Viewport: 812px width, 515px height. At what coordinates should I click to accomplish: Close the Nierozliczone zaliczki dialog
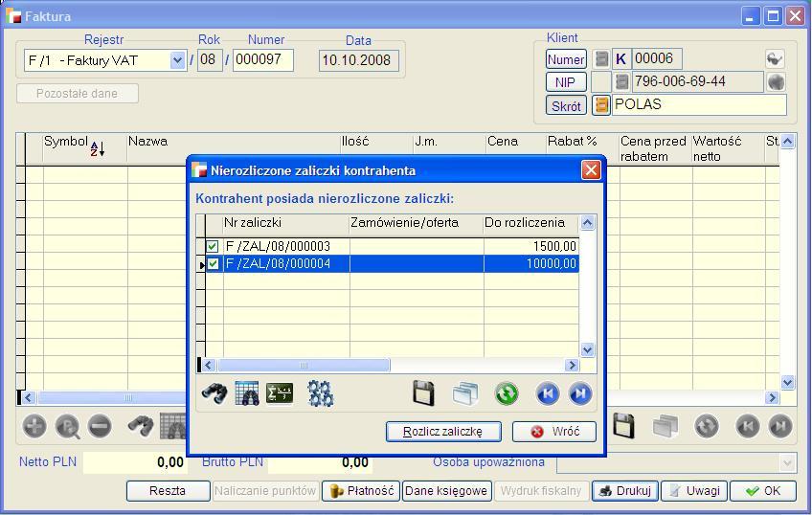coord(591,170)
